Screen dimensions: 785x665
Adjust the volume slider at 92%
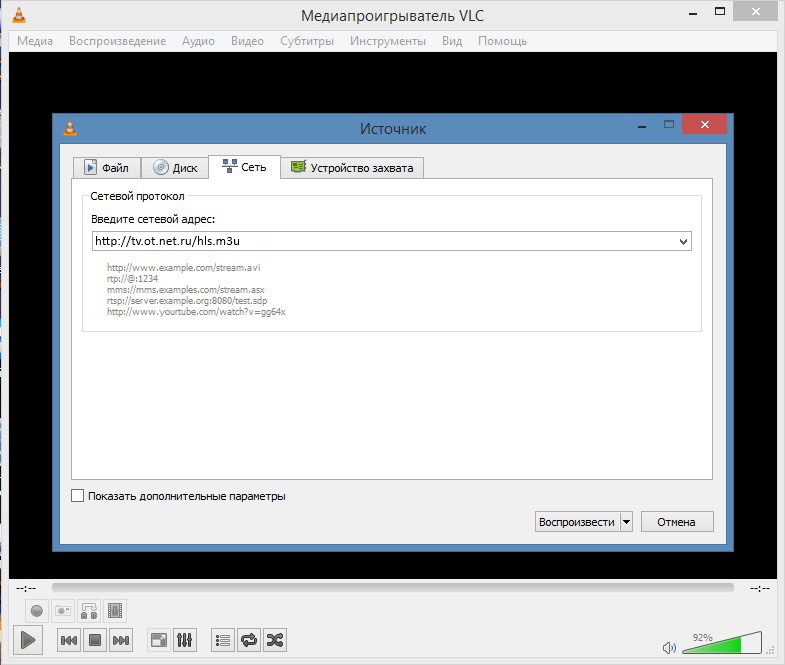click(721, 643)
